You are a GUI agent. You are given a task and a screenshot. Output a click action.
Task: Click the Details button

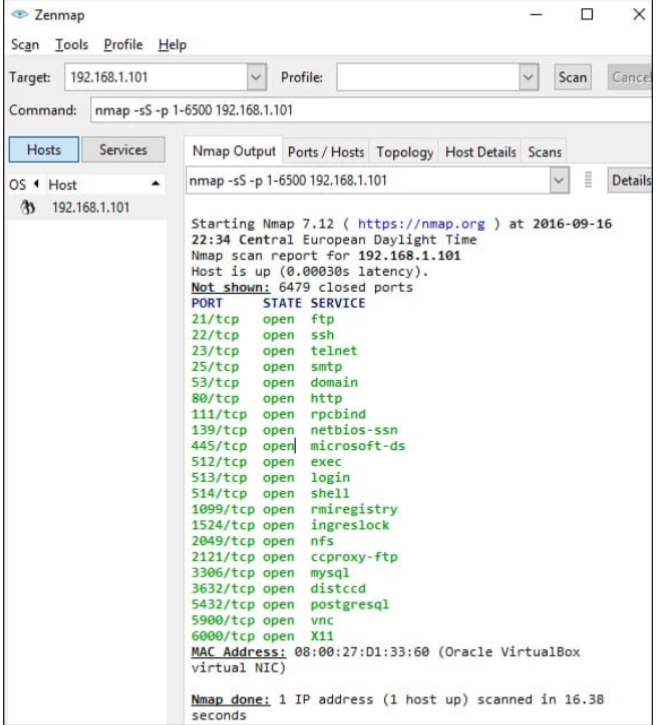pyautogui.click(x=631, y=180)
